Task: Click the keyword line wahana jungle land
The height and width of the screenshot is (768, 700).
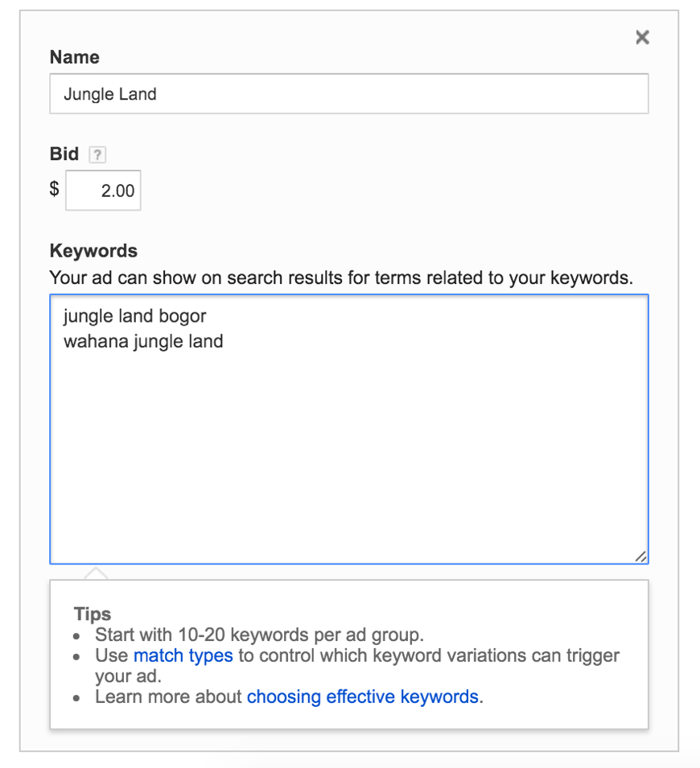Action: [x=142, y=341]
